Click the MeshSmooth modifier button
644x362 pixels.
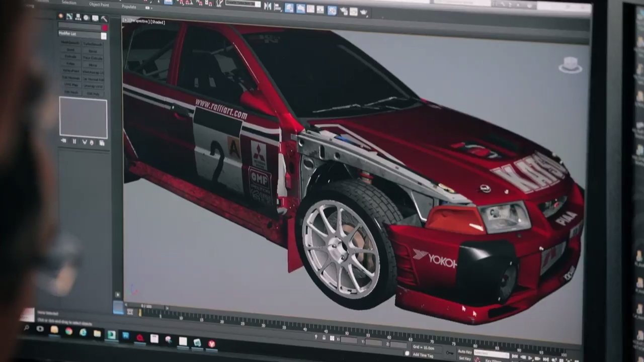(70, 42)
